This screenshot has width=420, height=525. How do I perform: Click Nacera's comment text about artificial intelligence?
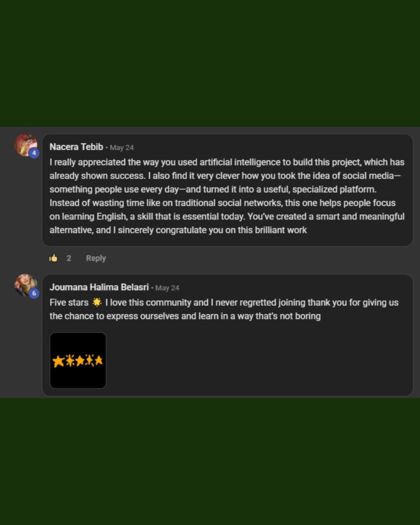pyautogui.click(x=226, y=196)
